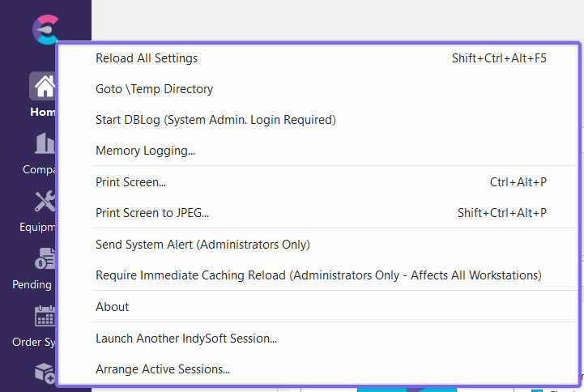The width and height of the screenshot is (584, 392).
Task: Open the About menu item
Action: click(x=113, y=307)
